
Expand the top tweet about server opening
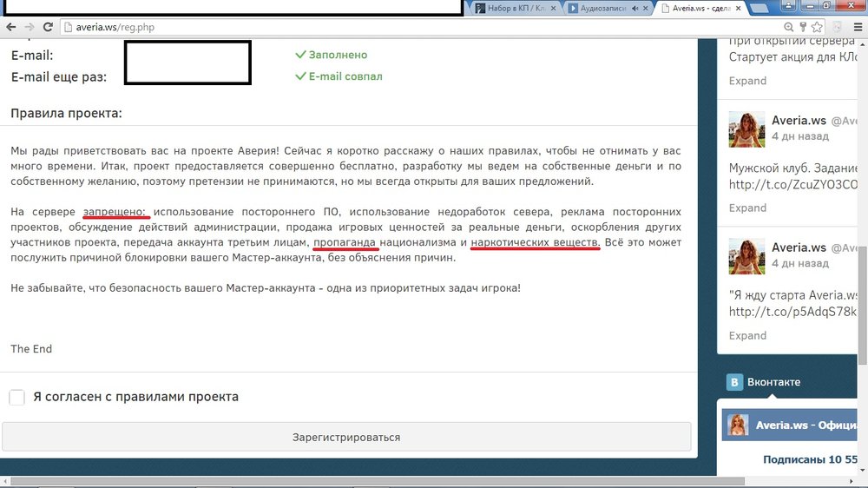[747, 81]
